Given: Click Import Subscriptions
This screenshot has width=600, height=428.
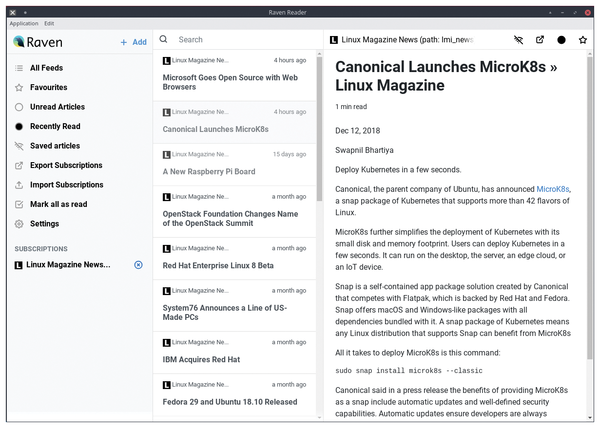Looking at the screenshot, I should (x=67, y=185).
